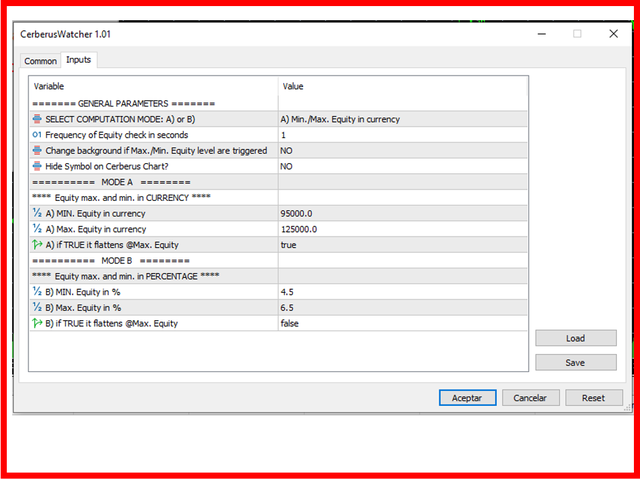Click boolean arrow icon beside B) if TRUE flattens
This screenshot has height=480, width=640.
click(37, 323)
